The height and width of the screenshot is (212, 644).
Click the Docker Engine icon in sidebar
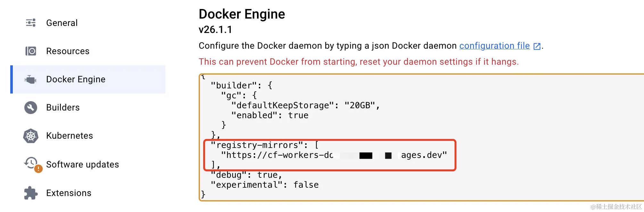[x=31, y=79]
